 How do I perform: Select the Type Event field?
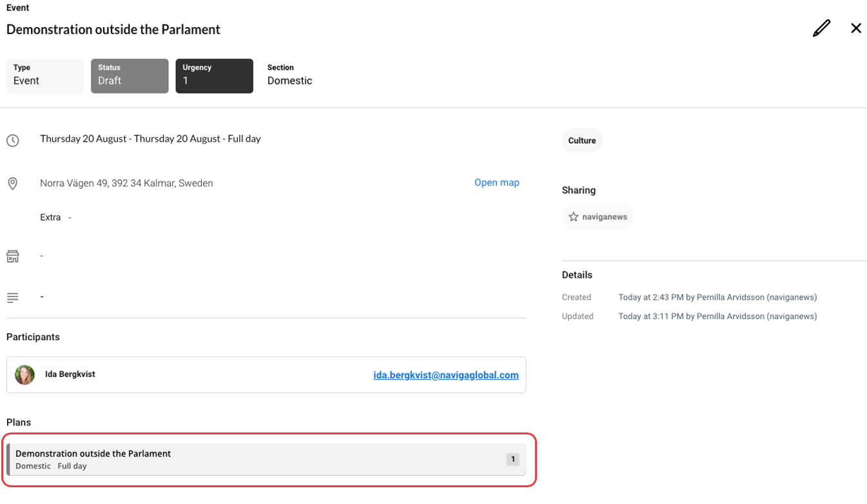pos(44,76)
